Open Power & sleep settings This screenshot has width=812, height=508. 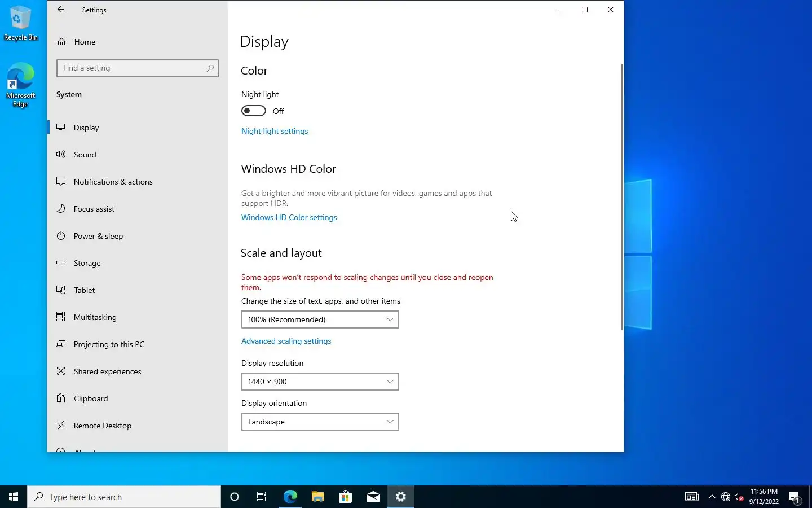point(138,236)
